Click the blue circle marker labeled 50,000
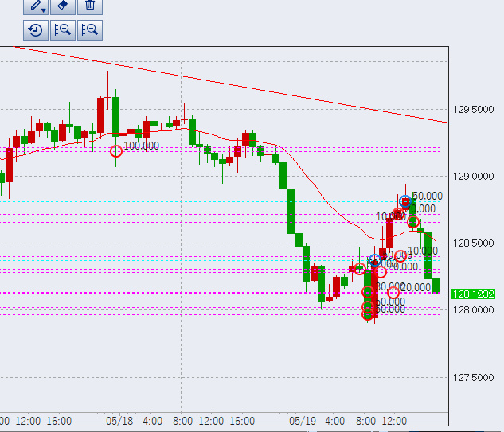Image resolution: width=504 pixels, height=432 pixels. click(x=406, y=200)
